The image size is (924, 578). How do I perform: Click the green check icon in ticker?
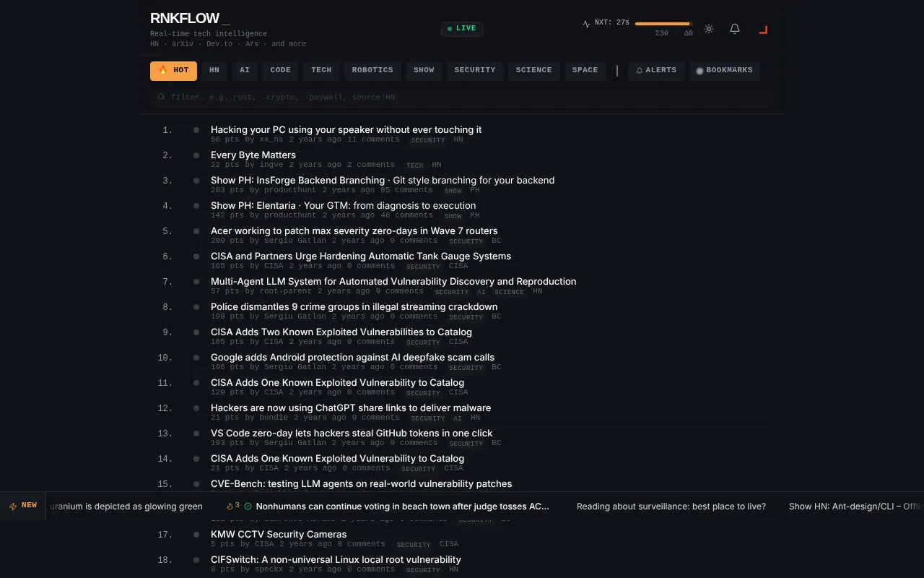pyautogui.click(x=248, y=506)
